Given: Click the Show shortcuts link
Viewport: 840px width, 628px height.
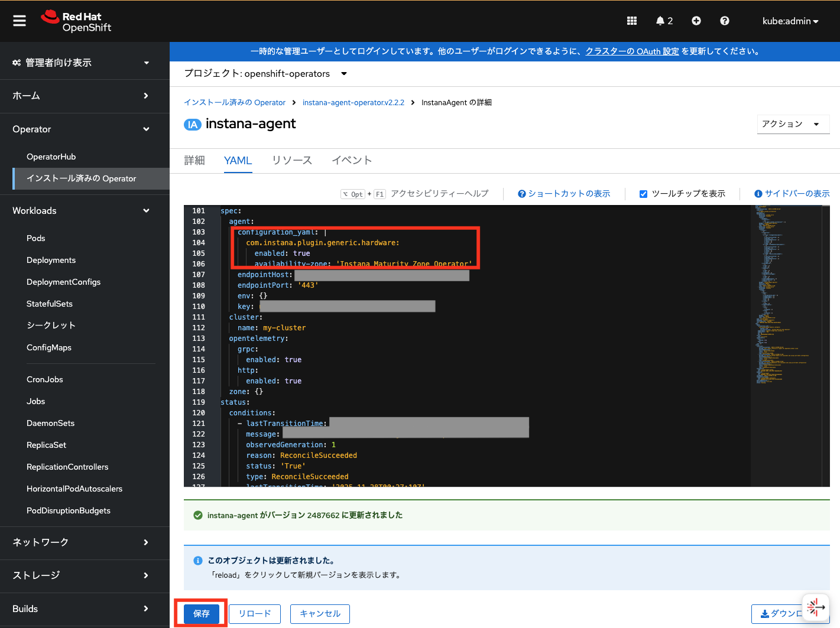Looking at the screenshot, I should (564, 194).
